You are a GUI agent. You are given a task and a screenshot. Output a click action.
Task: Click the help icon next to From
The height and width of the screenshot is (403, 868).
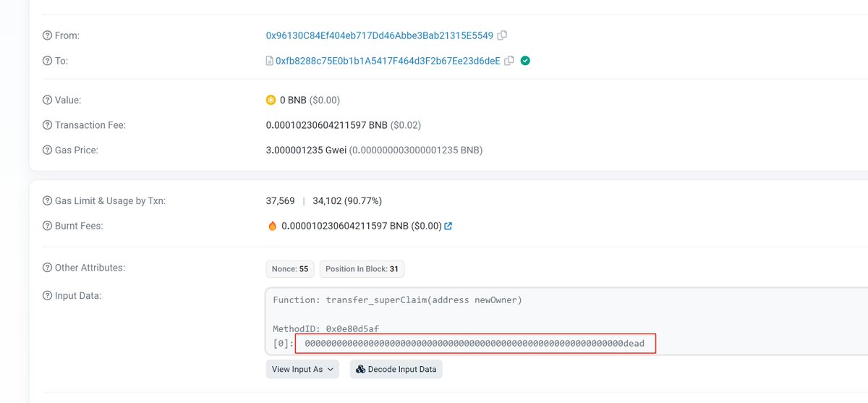[x=48, y=35]
